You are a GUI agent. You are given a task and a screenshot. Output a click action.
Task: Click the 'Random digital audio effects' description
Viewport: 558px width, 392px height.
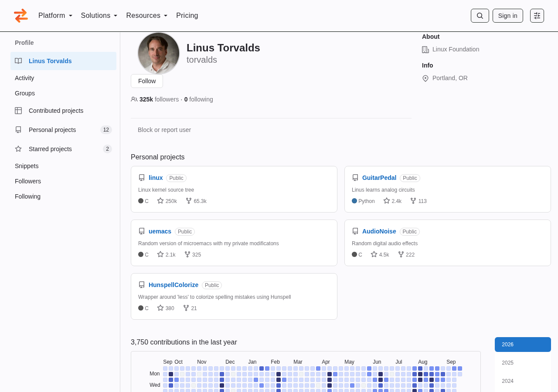pos(384,243)
